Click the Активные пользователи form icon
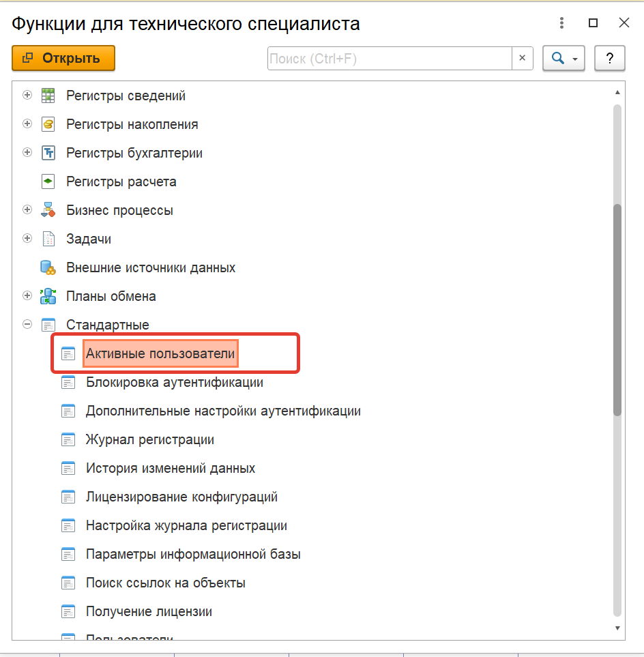Viewport: 644px width, 657px height. [x=68, y=353]
